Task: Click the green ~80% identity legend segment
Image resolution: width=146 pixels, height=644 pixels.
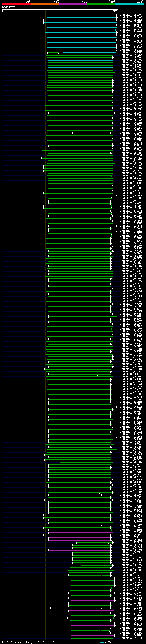Action: tap(101, 4)
